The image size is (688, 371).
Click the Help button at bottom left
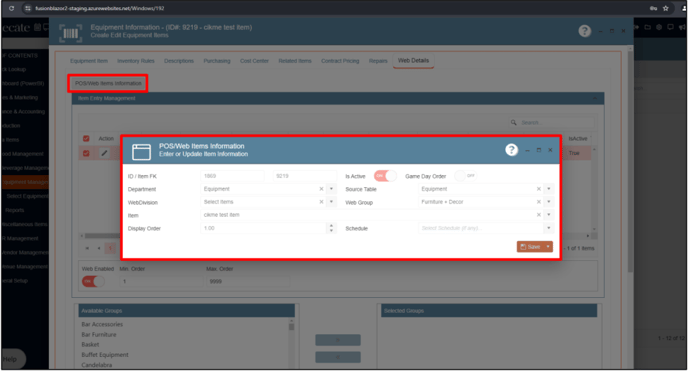click(13, 359)
